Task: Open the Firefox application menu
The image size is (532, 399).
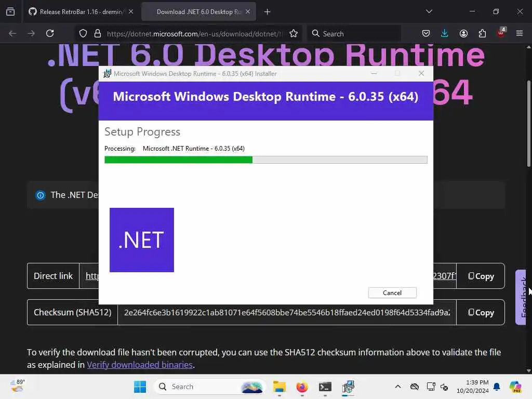Action: click(x=520, y=33)
